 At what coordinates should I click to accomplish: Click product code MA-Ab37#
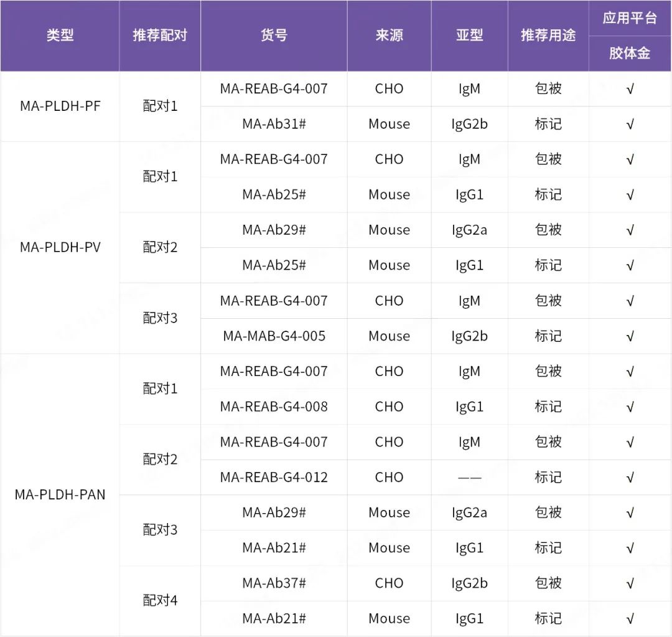[x=274, y=583]
